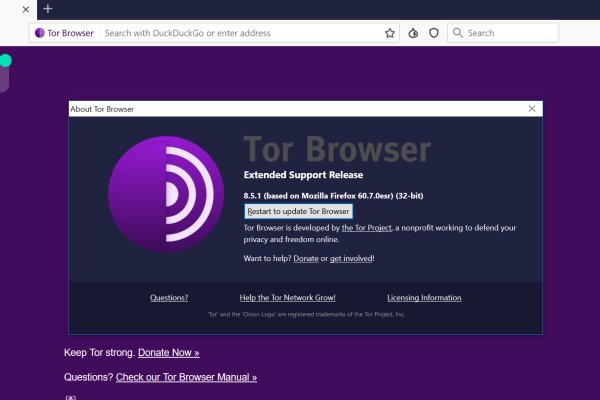View Licensing Information
Screen dimensions: 600x400
click(x=424, y=297)
